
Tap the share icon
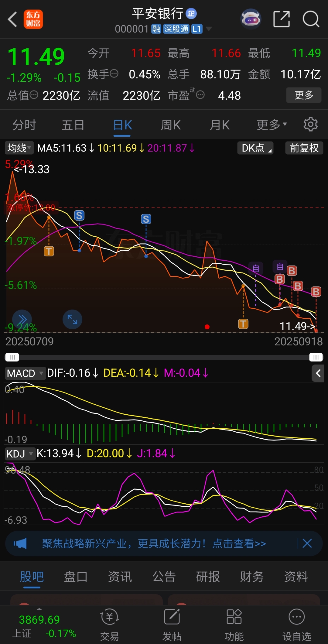[282, 19]
